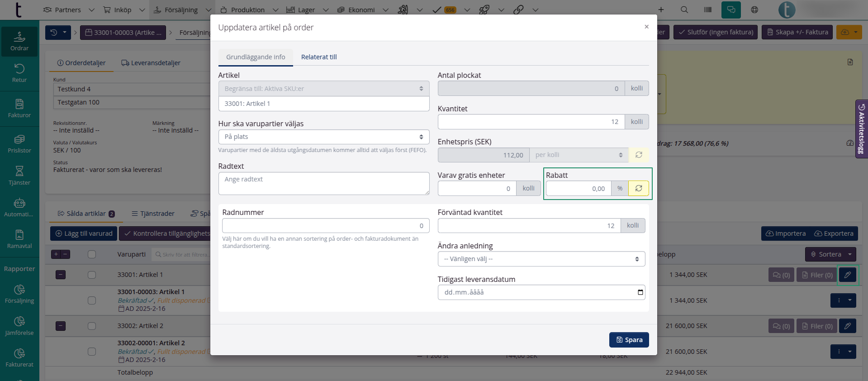Click the refresh icon next to Rabatt
Viewport: 868px width, 381px height.
pos(638,188)
